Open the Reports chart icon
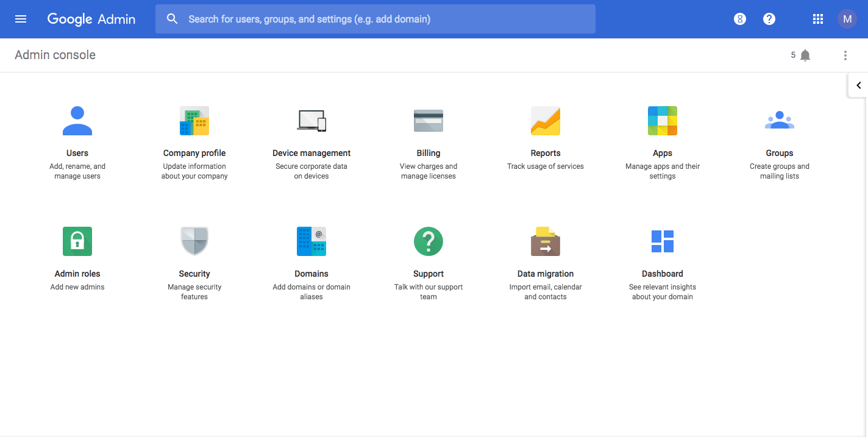The width and height of the screenshot is (868, 437). (x=546, y=121)
